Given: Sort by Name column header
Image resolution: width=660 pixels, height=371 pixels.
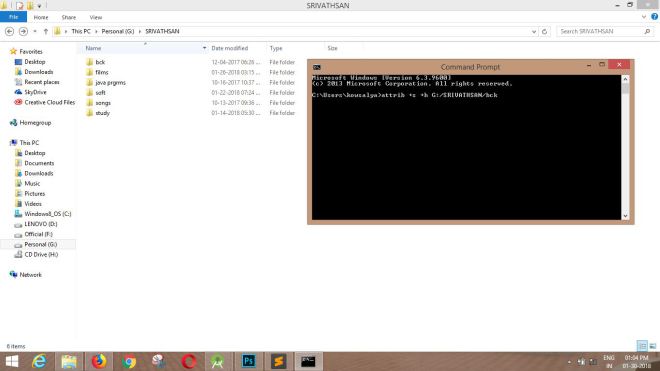Looking at the screenshot, I should pos(93,48).
